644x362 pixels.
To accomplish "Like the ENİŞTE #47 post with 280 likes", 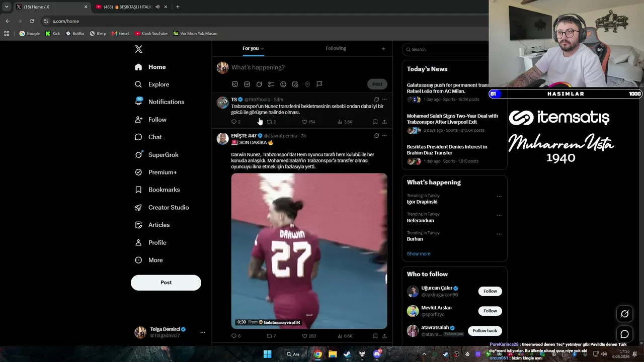I will click(308, 336).
